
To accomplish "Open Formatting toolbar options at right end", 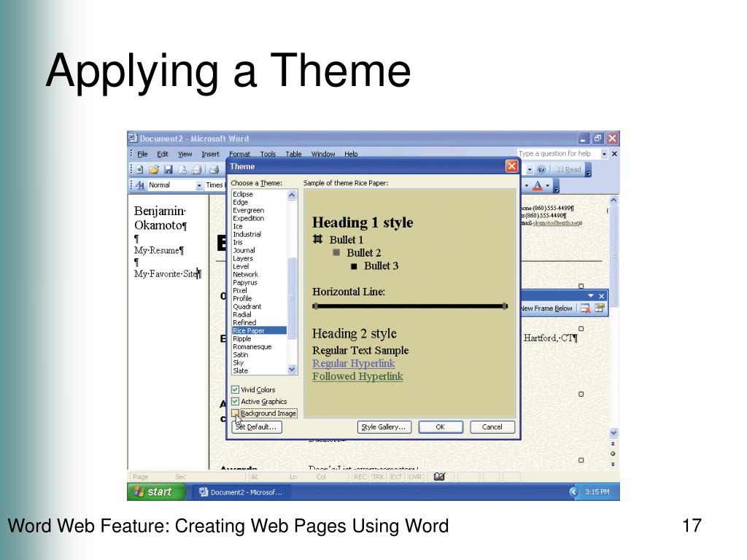I will tap(557, 186).
